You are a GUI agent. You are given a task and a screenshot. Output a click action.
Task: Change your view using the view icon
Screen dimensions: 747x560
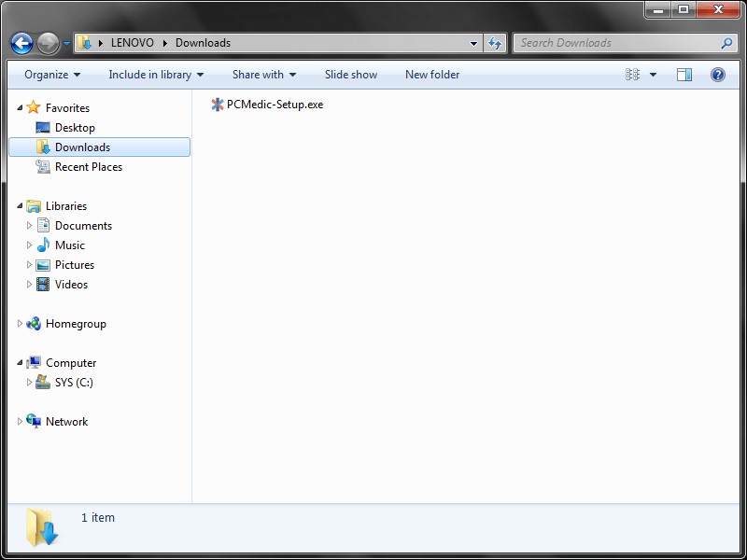633,75
